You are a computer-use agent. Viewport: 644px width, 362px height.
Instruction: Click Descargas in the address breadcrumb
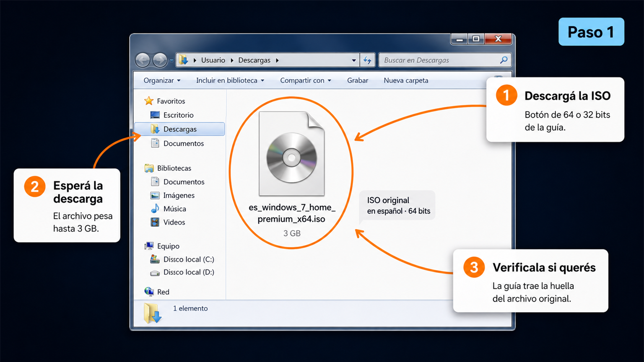point(254,60)
